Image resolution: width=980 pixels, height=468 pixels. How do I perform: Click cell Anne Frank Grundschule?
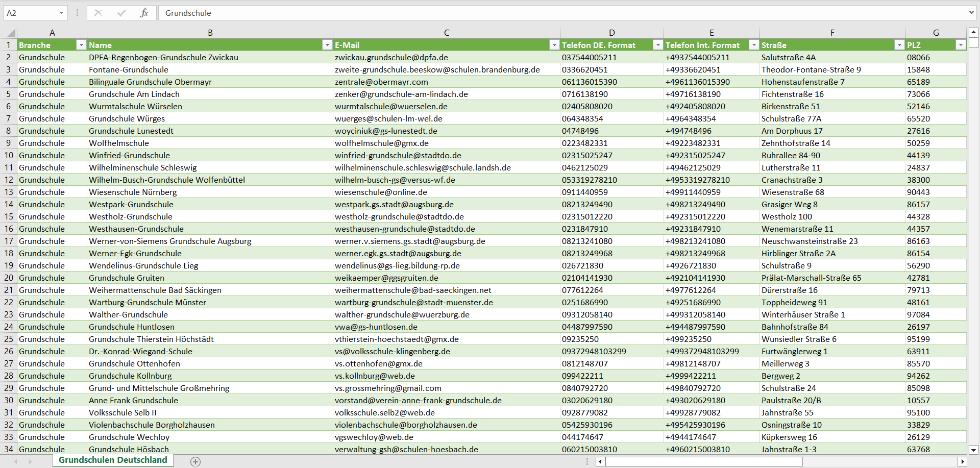(x=210, y=400)
